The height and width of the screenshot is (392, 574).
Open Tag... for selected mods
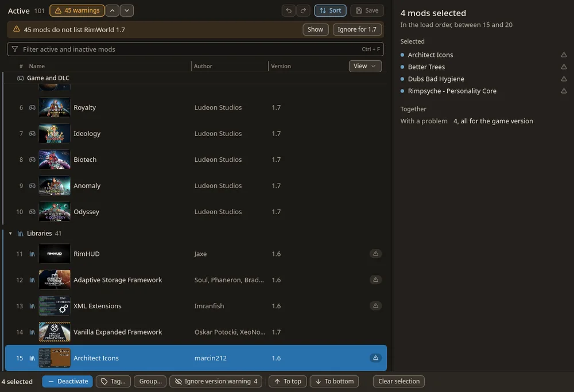(x=113, y=382)
